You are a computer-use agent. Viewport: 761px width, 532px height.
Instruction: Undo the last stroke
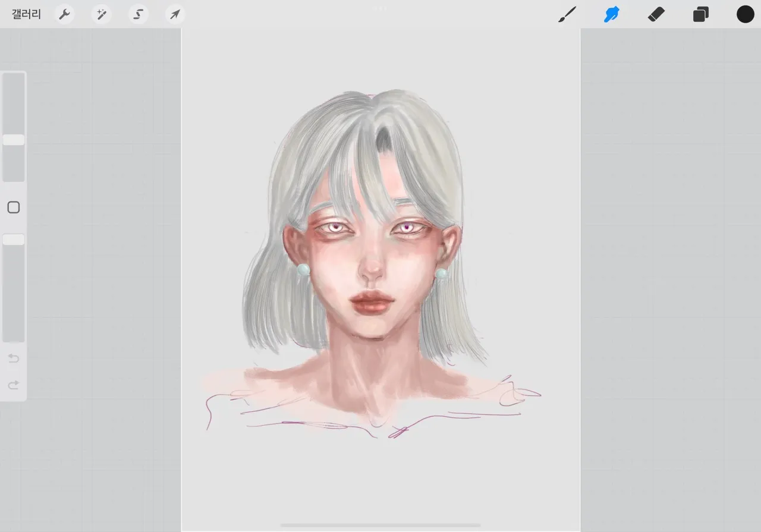coord(14,358)
